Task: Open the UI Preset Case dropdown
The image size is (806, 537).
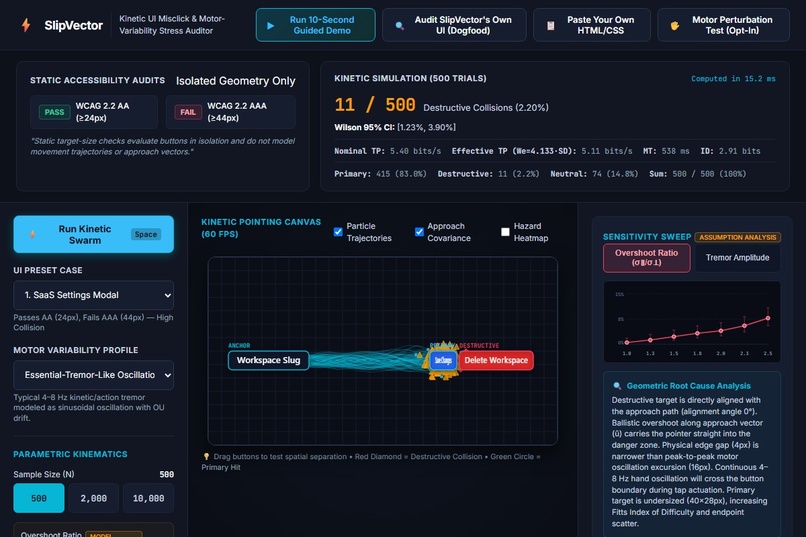Action: point(94,295)
